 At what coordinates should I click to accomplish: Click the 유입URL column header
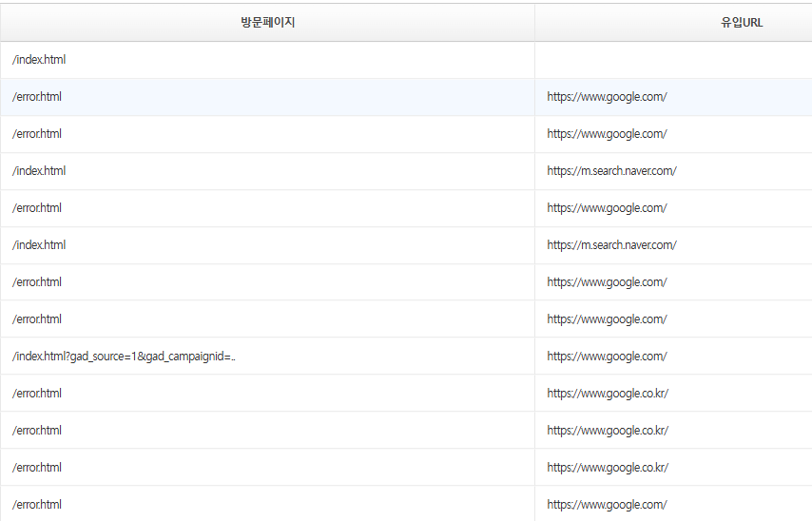tap(741, 23)
